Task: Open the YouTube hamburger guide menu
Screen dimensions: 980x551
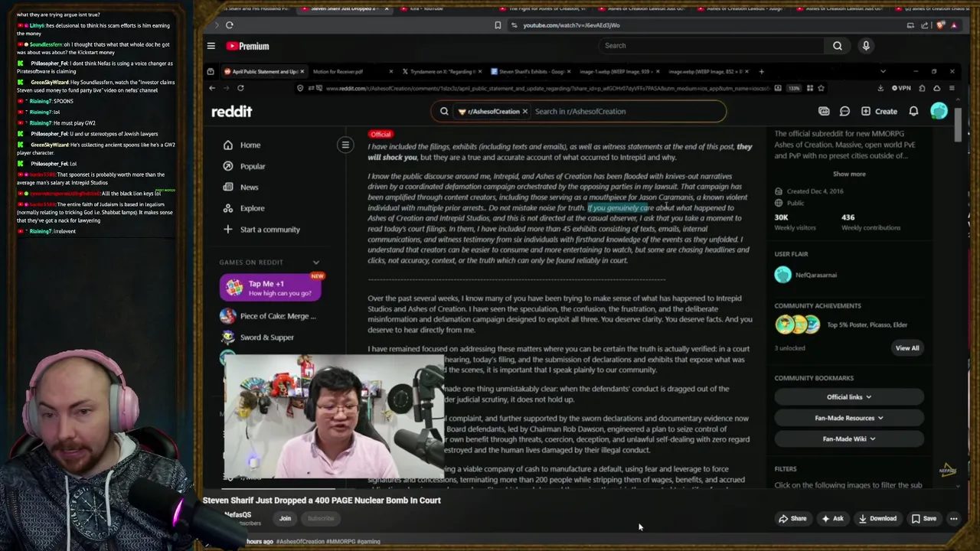Action: point(211,46)
